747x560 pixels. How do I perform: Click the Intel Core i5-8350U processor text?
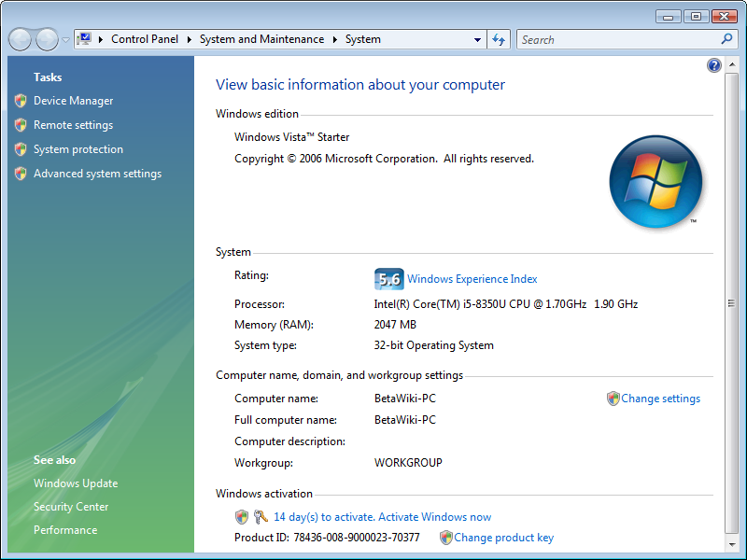[x=505, y=304]
